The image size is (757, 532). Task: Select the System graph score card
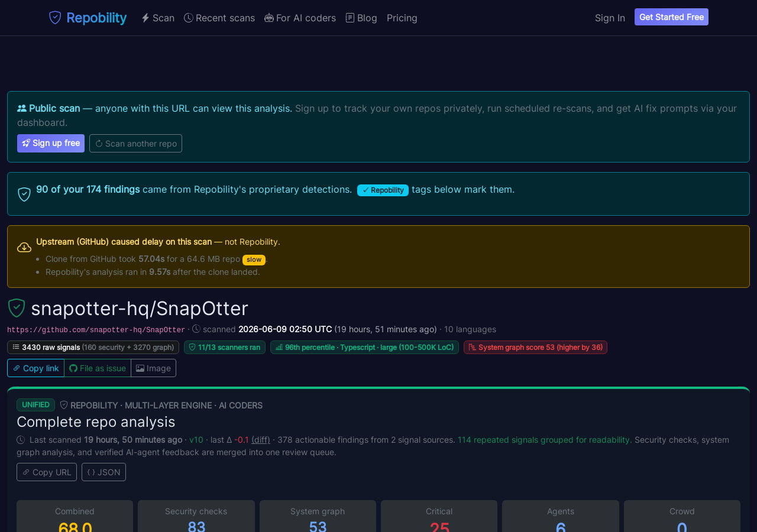point(318,516)
